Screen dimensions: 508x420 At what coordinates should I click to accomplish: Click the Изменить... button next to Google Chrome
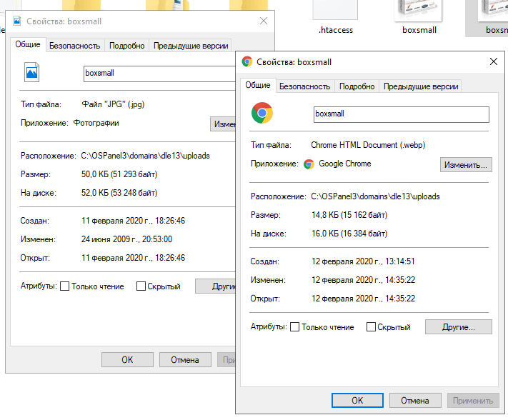tap(466, 165)
